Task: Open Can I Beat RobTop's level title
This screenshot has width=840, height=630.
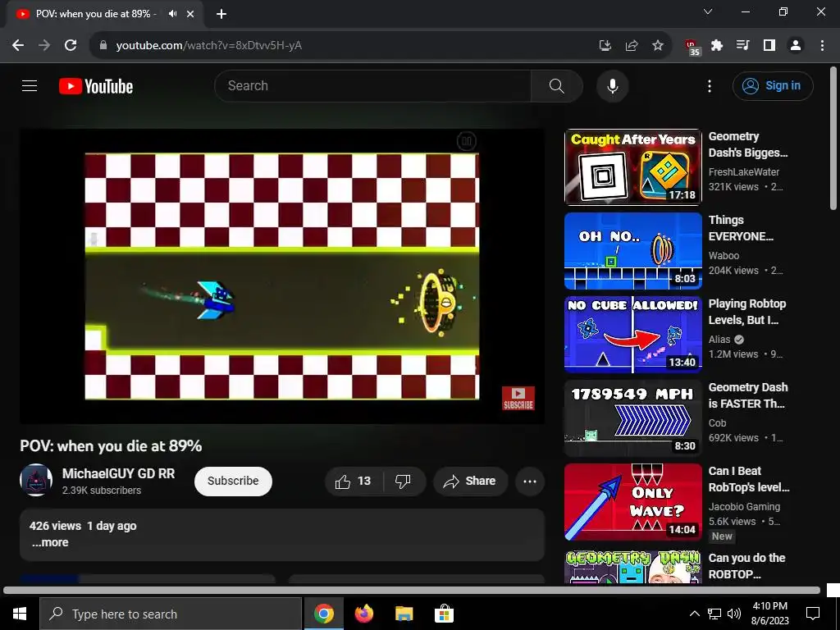Action: point(749,479)
